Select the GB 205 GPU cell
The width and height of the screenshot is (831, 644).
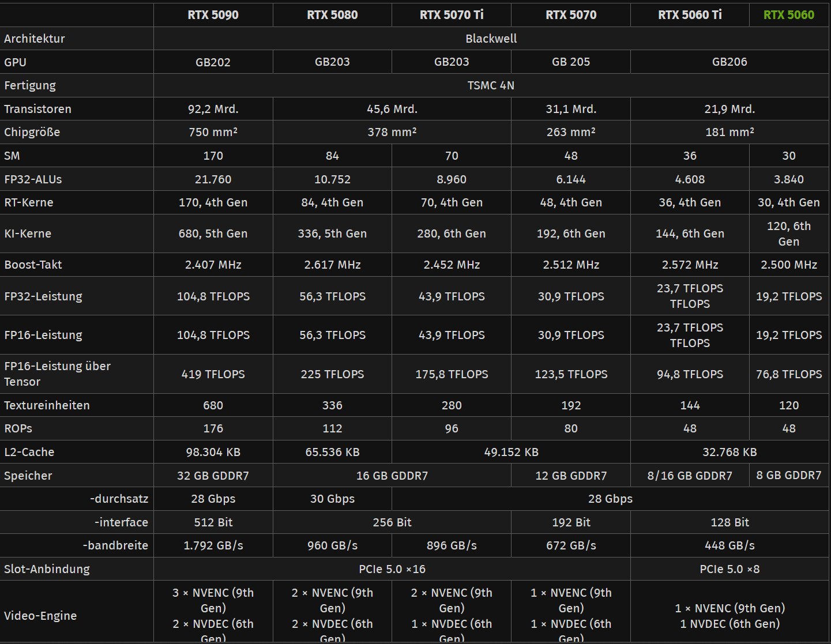[x=571, y=62]
